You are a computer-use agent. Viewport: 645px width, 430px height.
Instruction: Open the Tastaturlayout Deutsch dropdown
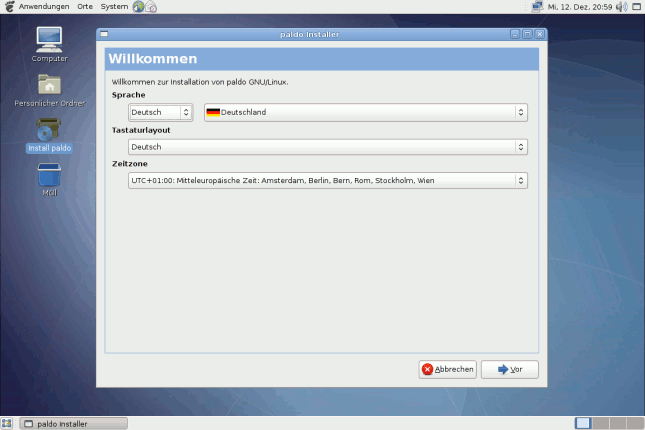click(328, 147)
